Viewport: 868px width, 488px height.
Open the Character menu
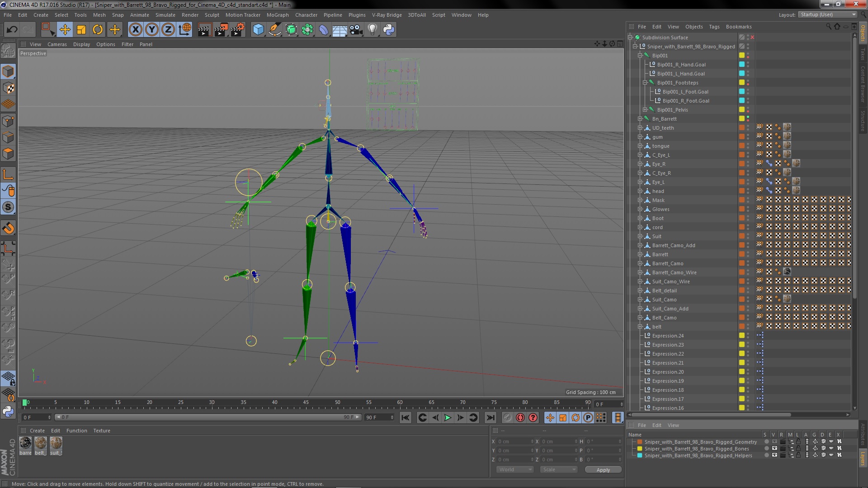[306, 15]
